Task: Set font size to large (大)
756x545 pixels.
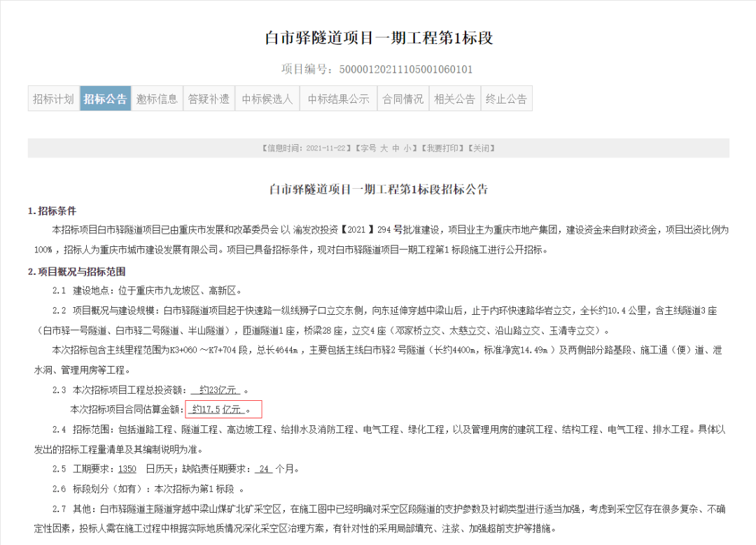Action: (x=384, y=148)
